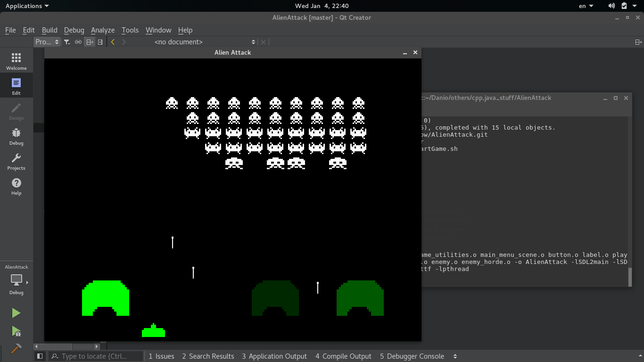Expand the kit selector arrow

[x=27, y=283]
